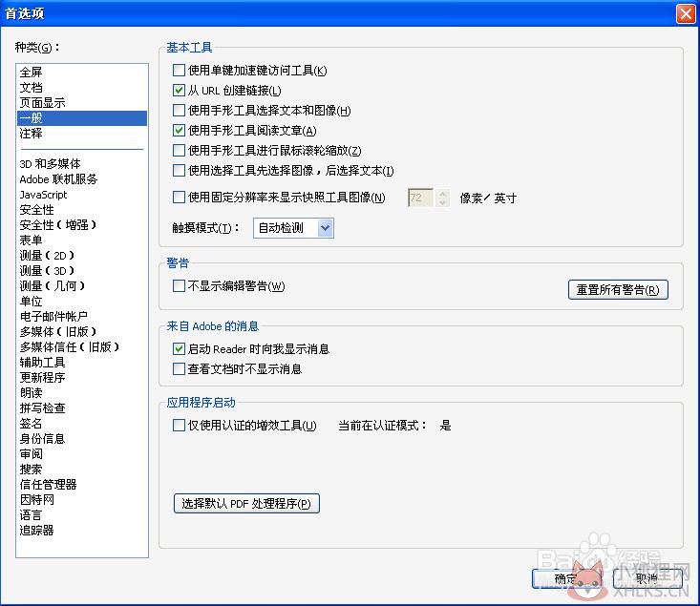This screenshot has height=606, width=700.
Task: Select 测量（几何）category
Action: click(x=82, y=285)
